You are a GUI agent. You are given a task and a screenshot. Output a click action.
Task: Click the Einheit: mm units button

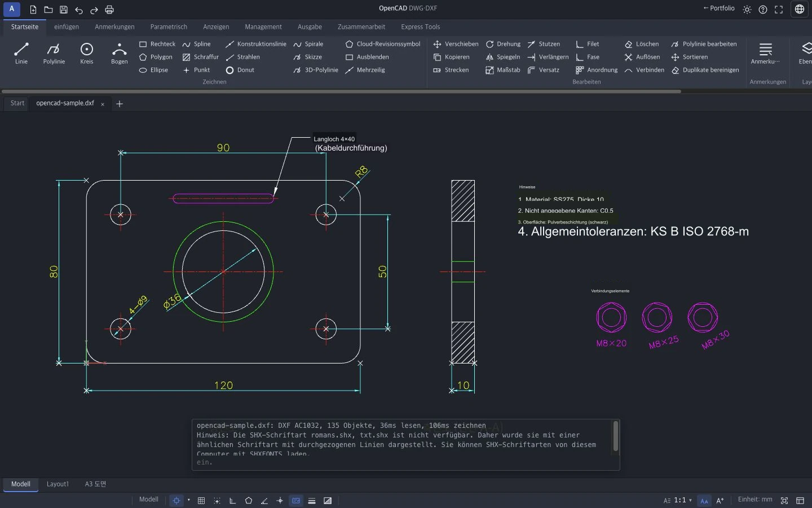tap(755, 500)
